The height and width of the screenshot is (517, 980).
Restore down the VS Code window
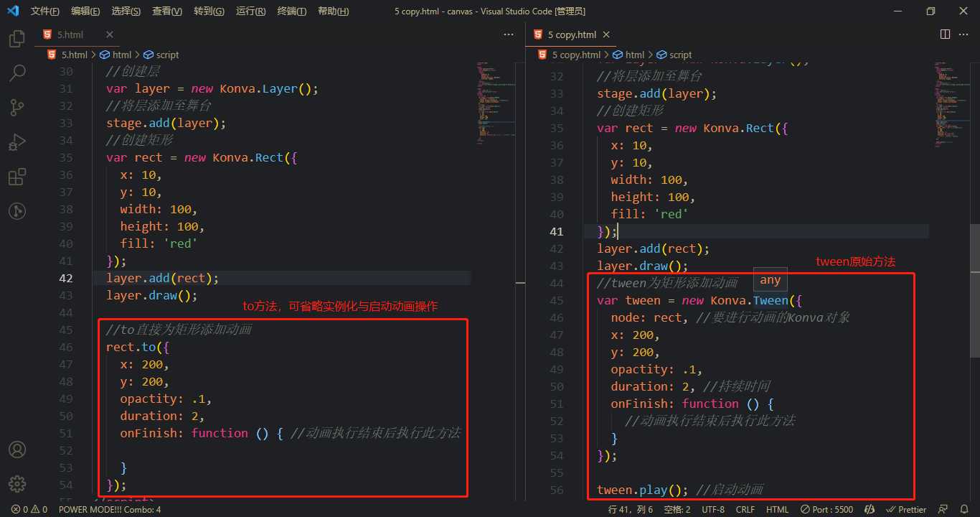[930, 11]
